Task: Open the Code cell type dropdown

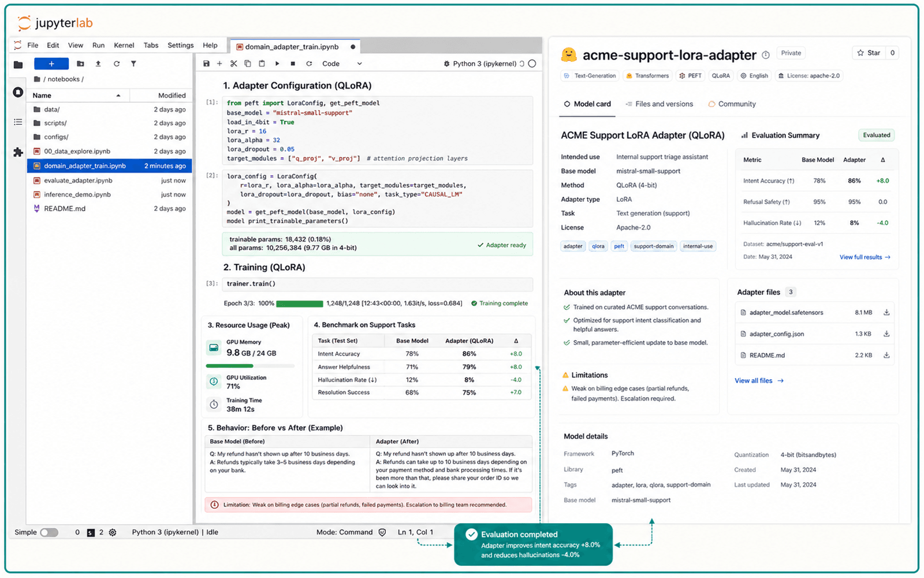Action: point(342,64)
